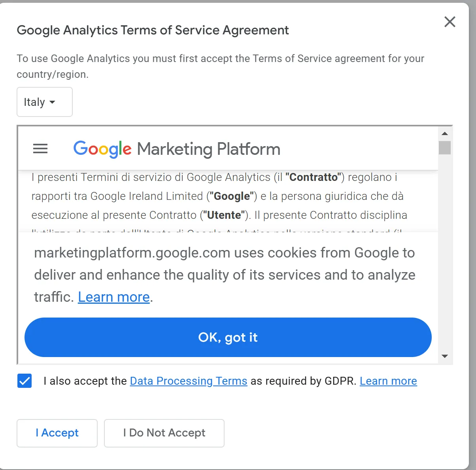Click the Terms of Service Agreement dialog title
Viewport: 476px width, 470px height.
coord(153,30)
